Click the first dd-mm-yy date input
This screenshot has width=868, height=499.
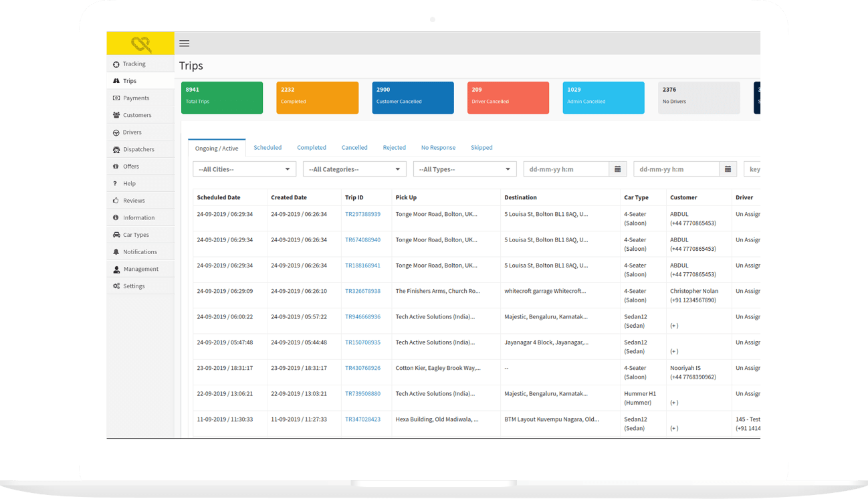[x=566, y=169]
